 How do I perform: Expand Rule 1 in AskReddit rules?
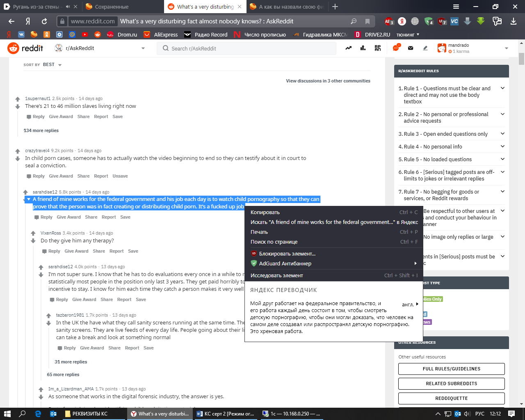click(502, 88)
